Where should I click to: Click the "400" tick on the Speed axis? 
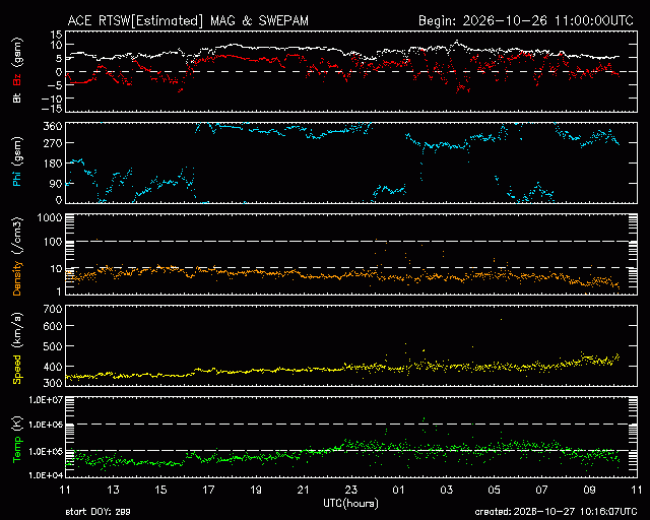coord(53,367)
